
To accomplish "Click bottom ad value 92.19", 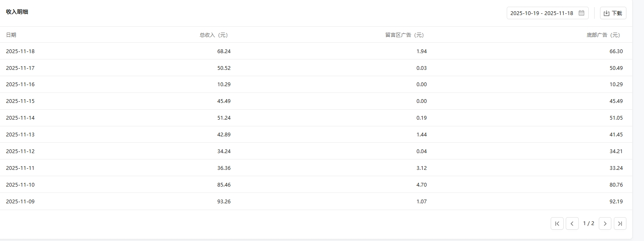I will point(616,202).
